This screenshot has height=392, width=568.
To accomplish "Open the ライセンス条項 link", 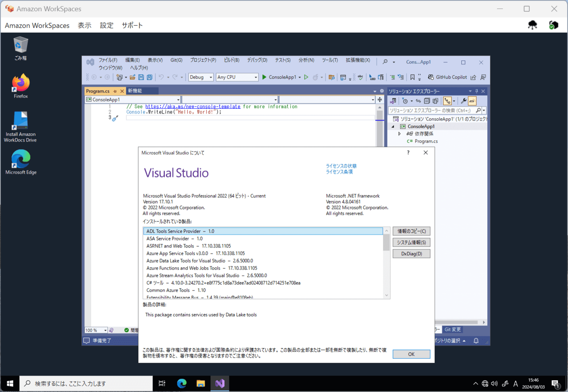I will (339, 172).
